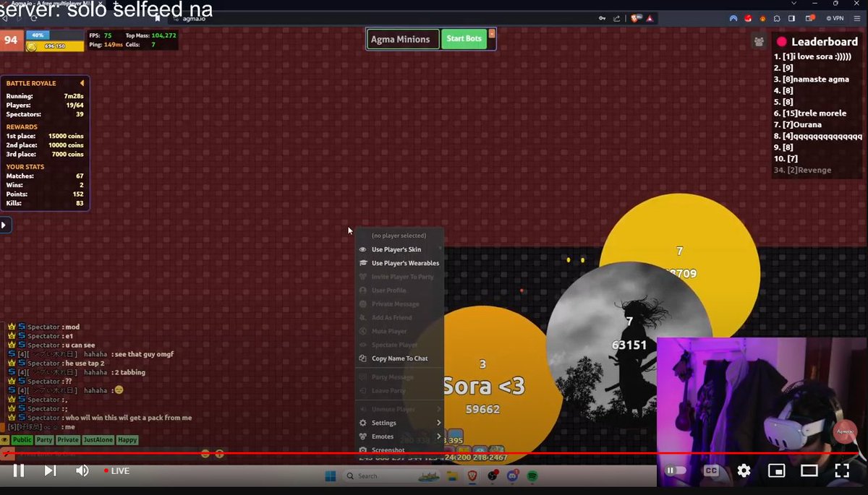Screen dimensions: 868x495
Task: Click leaderboard entry 'namaste agma'
Action: [x=812, y=79]
